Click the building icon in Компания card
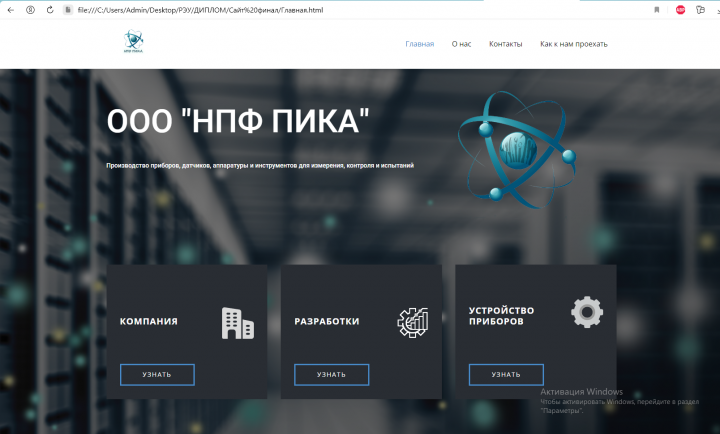Viewport: 720px width, 434px height. pyautogui.click(x=238, y=323)
